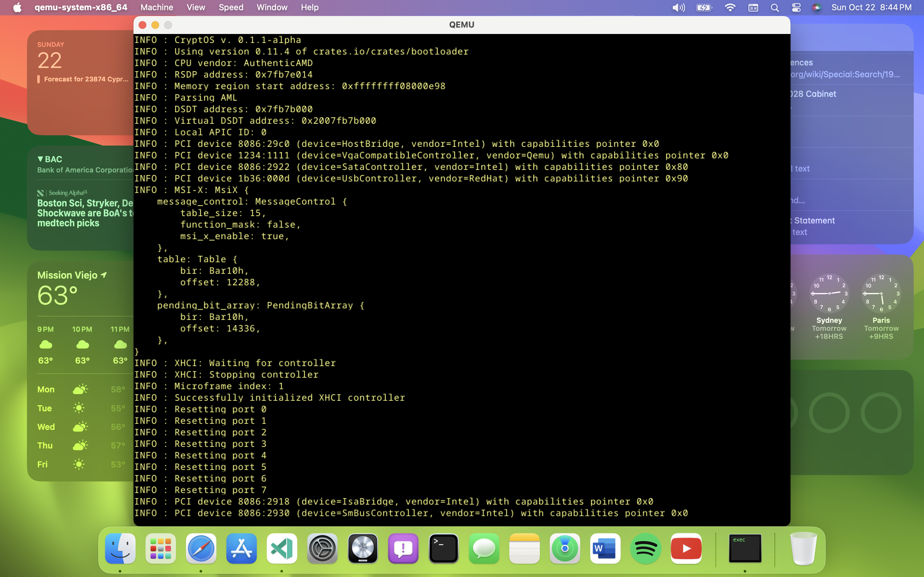Screen dimensions: 924x577
Task: Open the Terminal app in dock
Action: coord(443,549)
